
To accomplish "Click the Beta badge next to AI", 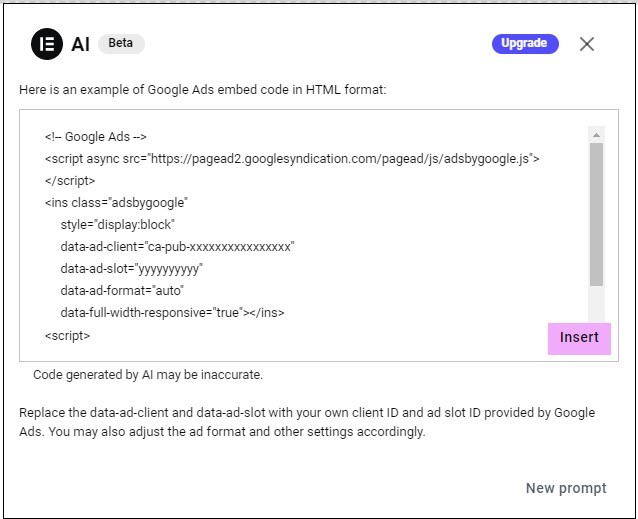I will click(121, 43).
